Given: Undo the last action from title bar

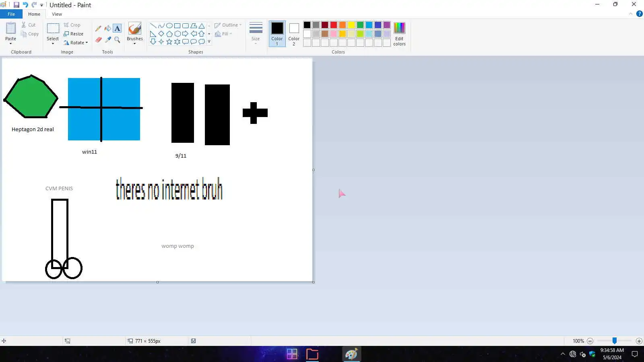Looking at the screenshot, I should [25, 5].
